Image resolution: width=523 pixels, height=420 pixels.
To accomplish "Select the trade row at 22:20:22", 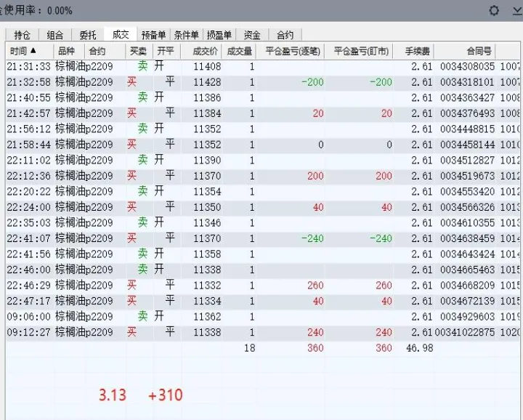I will coord(262,192).
